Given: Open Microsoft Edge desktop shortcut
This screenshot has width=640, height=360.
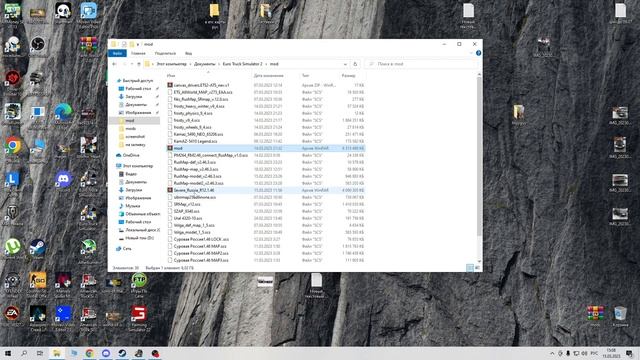Looking at the screenshot, I should pos(63,112).
